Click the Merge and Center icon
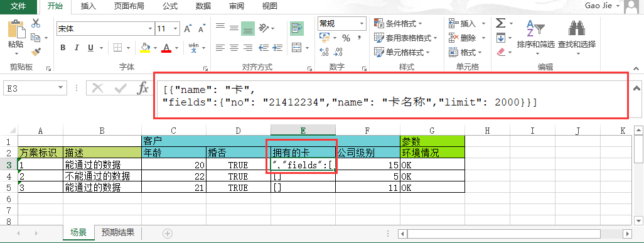This screenshot has width=644, height=243. pos(296,47)
